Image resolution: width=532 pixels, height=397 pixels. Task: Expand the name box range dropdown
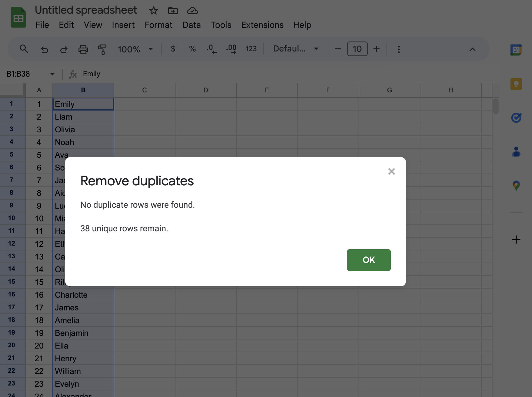[x=52, y=74]
